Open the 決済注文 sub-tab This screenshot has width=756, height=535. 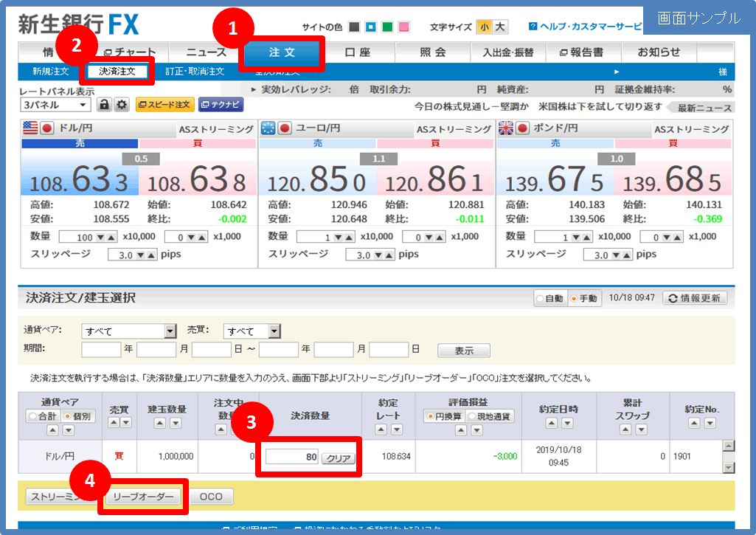click(x=117, y=72)
